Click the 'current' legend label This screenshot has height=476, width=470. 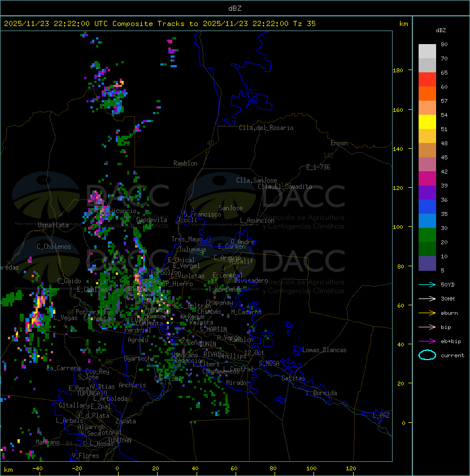point(452,356)
